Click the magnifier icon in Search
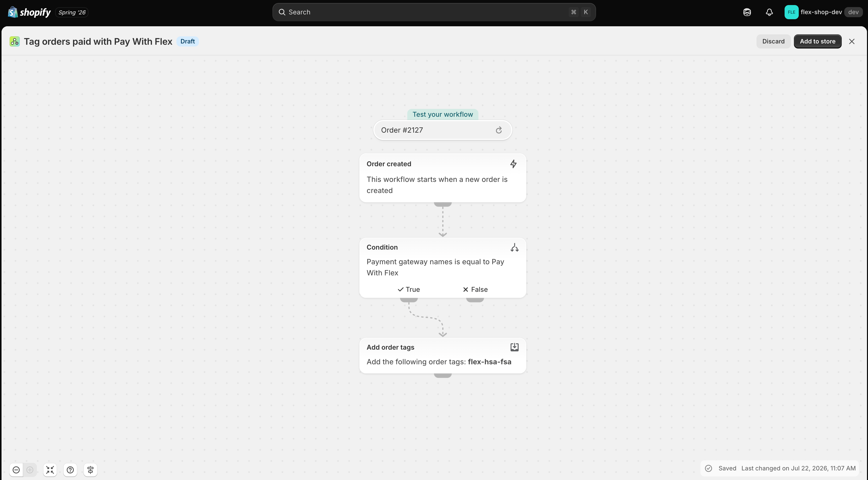The height and width of the screenshot is (480, 868). [282, 12]
